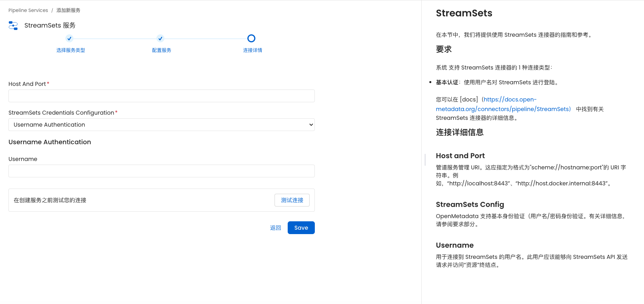This screenshot has height=304, width=644.
Task: Click the 添加新服务 breadcrumb text
Action: point(68,10)
